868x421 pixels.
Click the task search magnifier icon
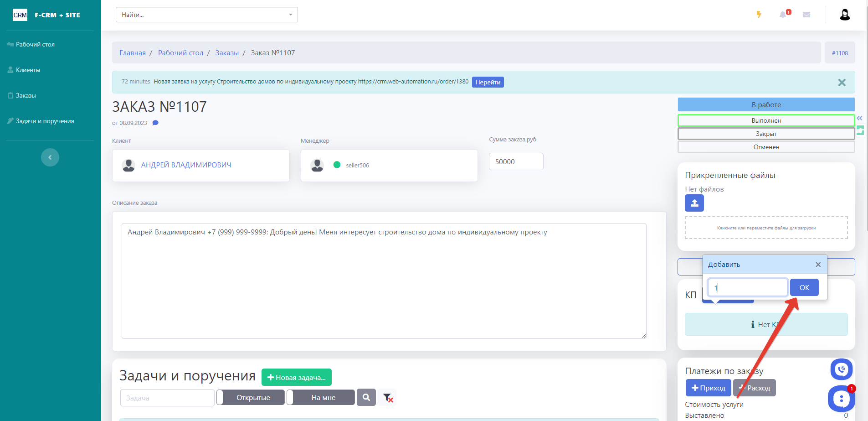pos(366,397)
